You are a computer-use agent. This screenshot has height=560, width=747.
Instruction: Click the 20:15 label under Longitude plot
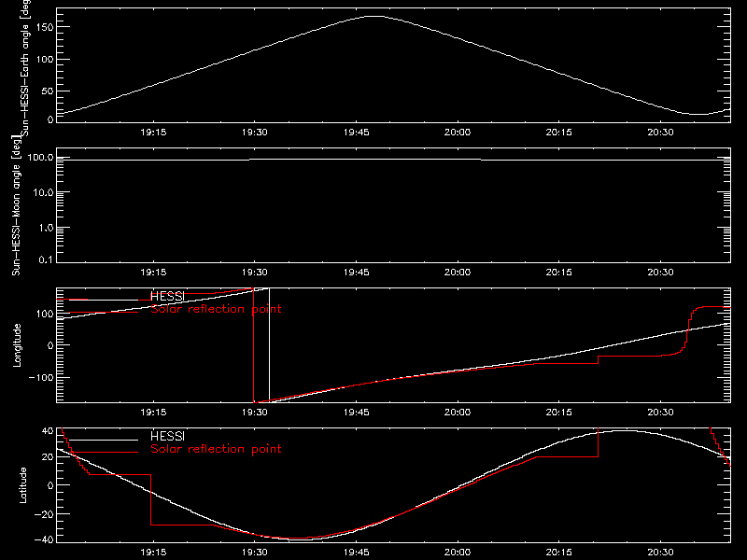[558, 412]
